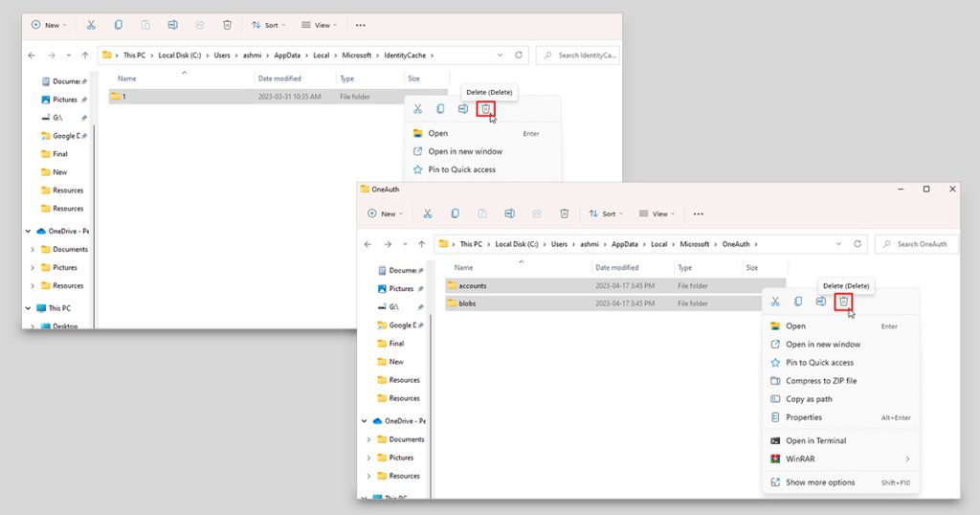This screenshot has width=980, height=515.
Task: Refresh the OneAuth folder view
Action: [x=857, y=244]
